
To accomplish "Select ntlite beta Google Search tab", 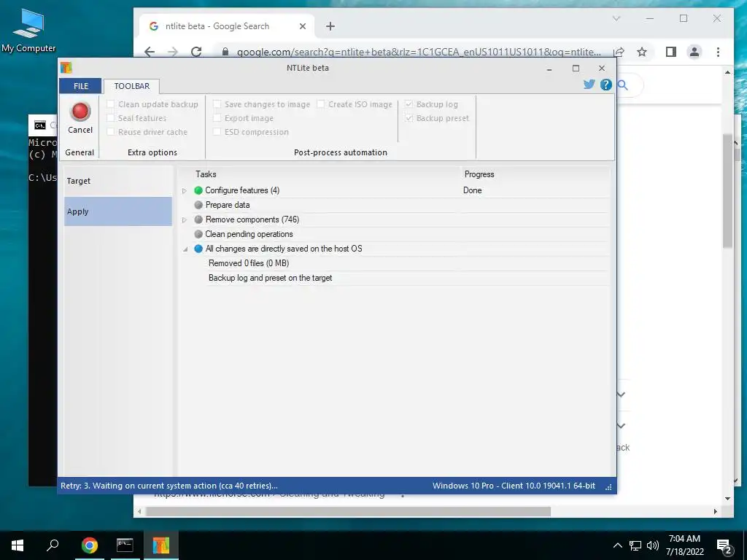I will coord(226,27).
